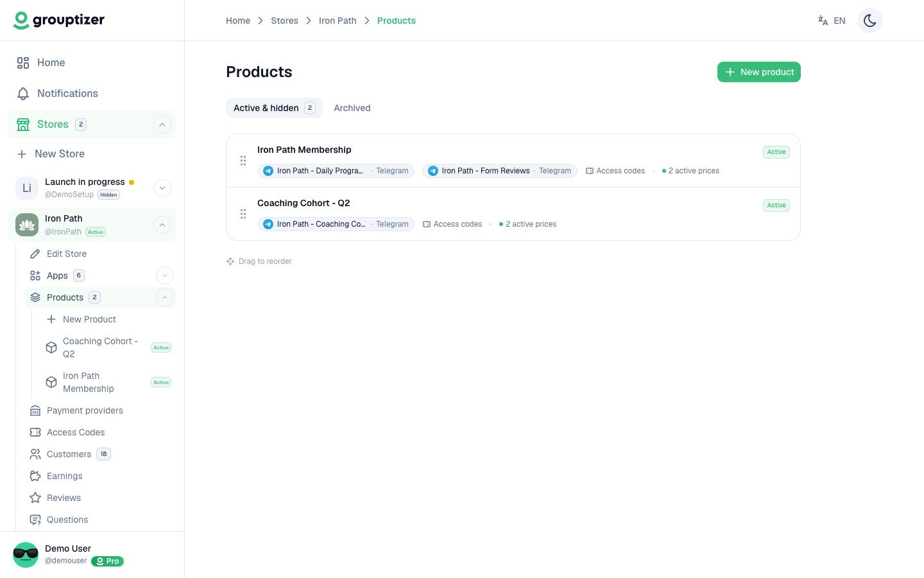The image size is (924, 578).
Task: Expand the Launch in progress store
Action: click(162, 188)
